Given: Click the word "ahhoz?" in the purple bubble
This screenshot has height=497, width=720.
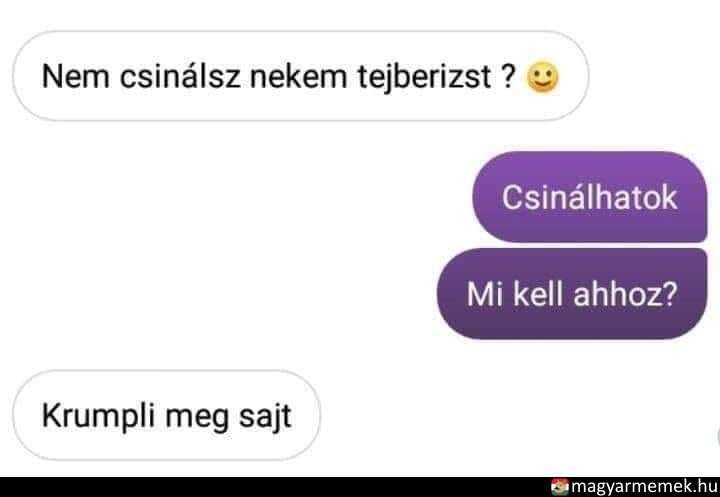Looking at the screenshot, I should [625, 294].
